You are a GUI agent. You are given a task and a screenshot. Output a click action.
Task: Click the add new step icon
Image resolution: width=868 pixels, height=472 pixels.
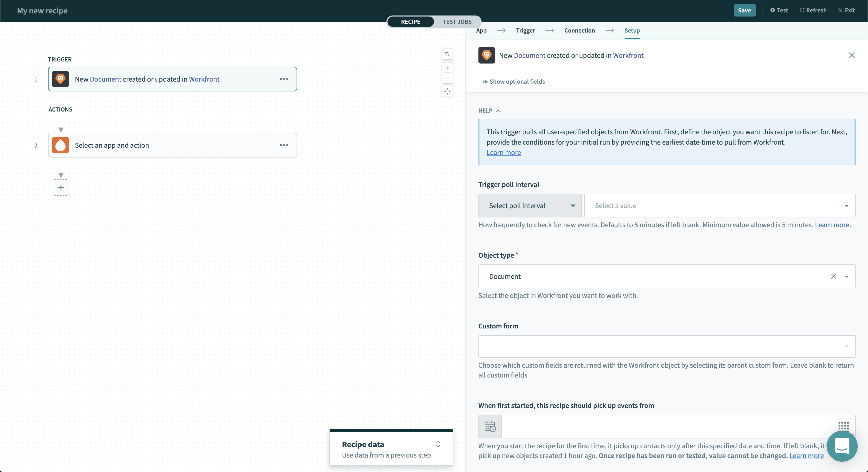[61, 187]
